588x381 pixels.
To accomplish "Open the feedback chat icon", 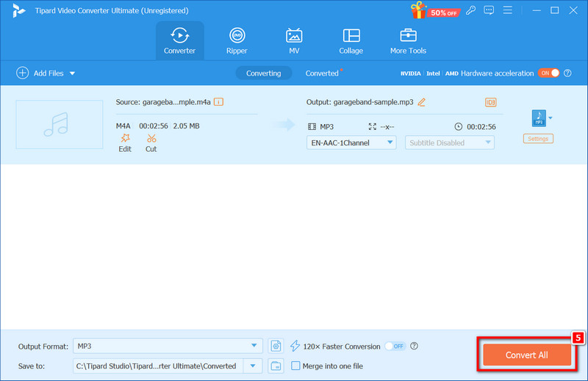I will click(x=489, y=10).
